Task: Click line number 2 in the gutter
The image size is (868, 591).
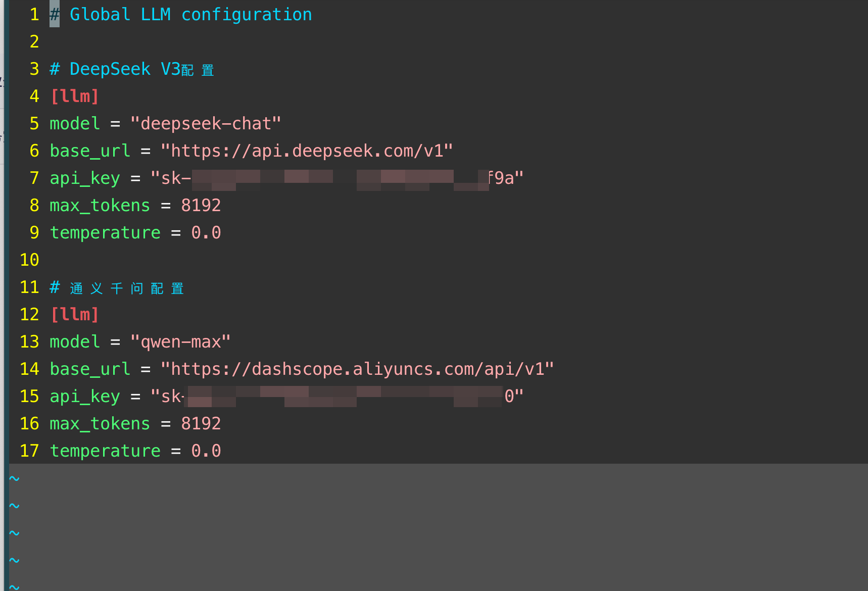Action: pyautogui.click(x=34, y=42)
